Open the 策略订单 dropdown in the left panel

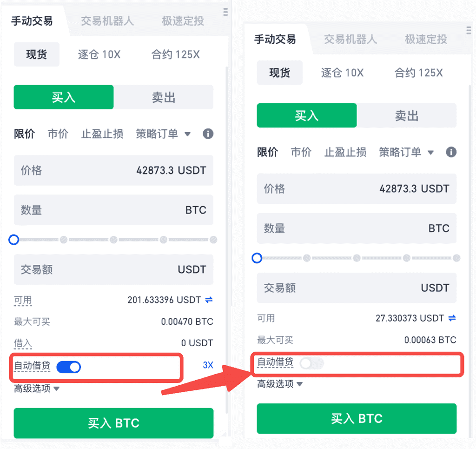coord(163,134)
